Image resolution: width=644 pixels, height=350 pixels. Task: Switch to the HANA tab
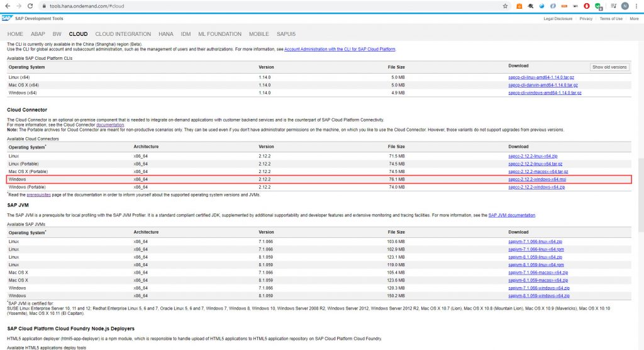point(166,34)
